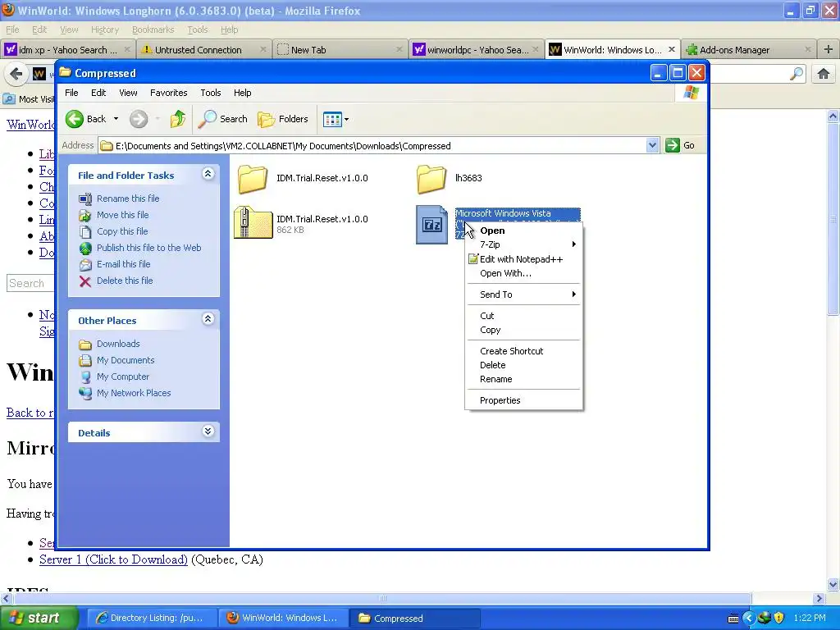This screenshot has width=840, height=630.
Task: Collapse the Other Places panel
Action: [208, 319]
